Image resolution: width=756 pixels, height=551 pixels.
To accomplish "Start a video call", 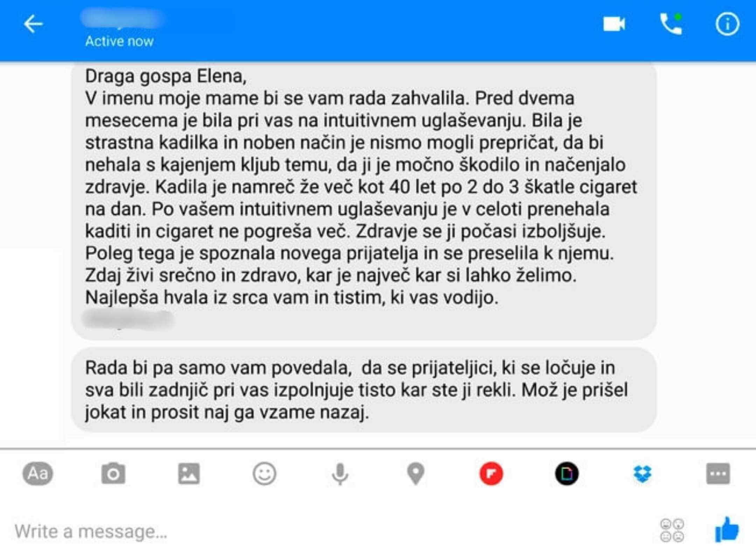I will coord(614,24).
